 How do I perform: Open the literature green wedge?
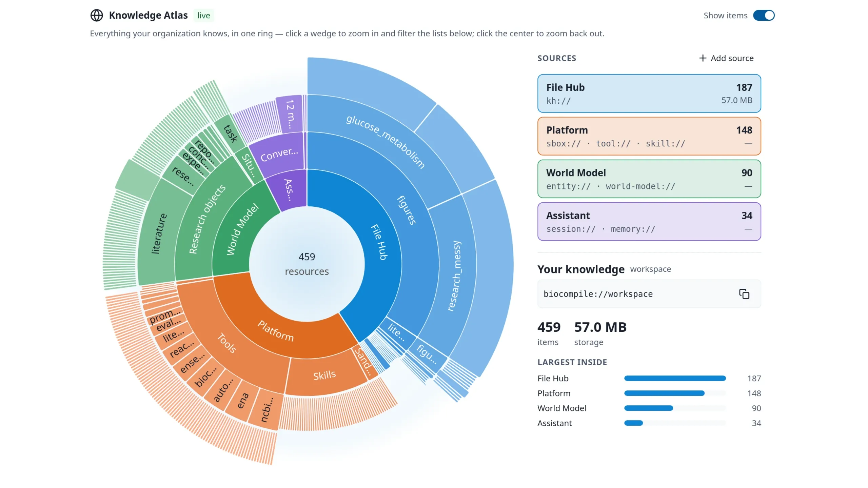point(159,234)
